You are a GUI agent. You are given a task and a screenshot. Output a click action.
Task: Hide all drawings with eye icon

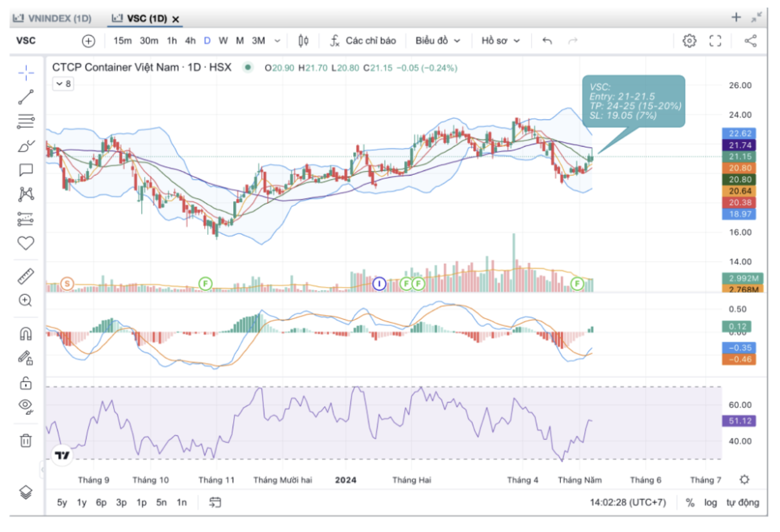pos(25,406)
